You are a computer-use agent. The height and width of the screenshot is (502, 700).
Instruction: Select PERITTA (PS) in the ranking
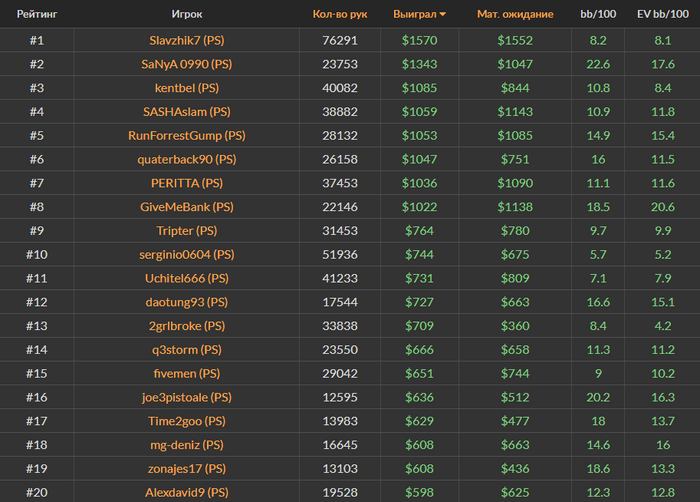[x=187, y=183]
